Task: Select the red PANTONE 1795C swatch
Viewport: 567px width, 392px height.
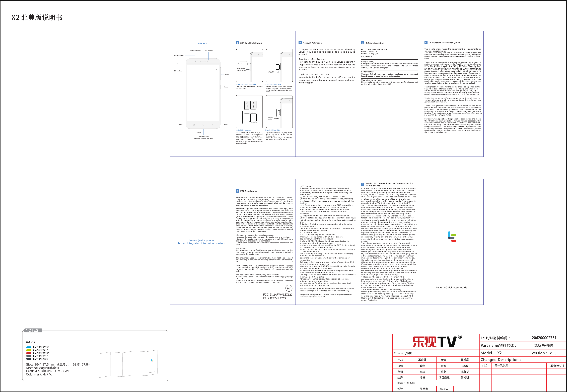Action: coord(29,353)
